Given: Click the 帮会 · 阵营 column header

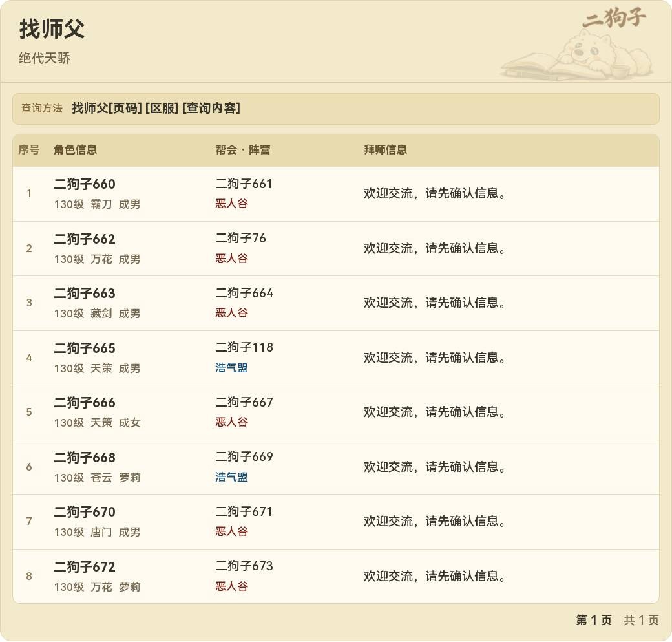Looking at the screenshot, I should (x=242, y=150).
